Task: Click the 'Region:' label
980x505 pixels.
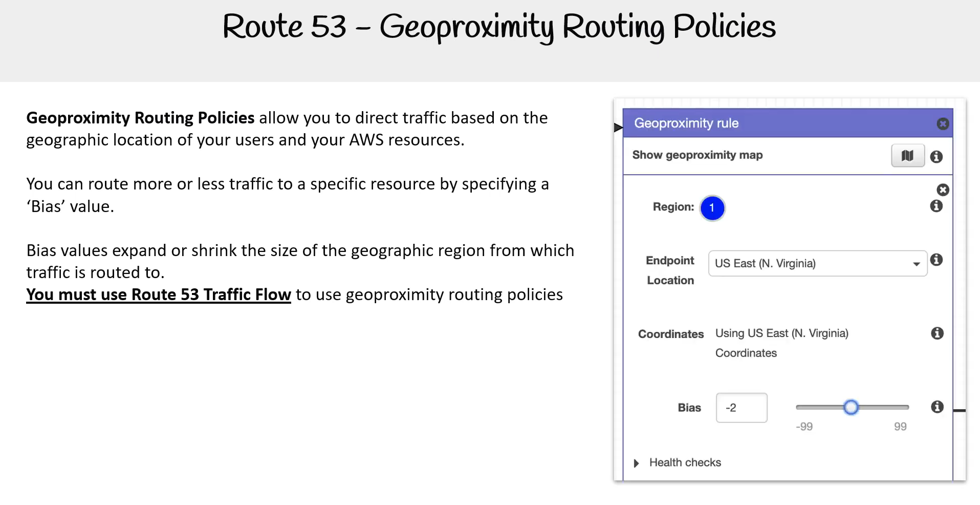Action: [x=673, y=207]
